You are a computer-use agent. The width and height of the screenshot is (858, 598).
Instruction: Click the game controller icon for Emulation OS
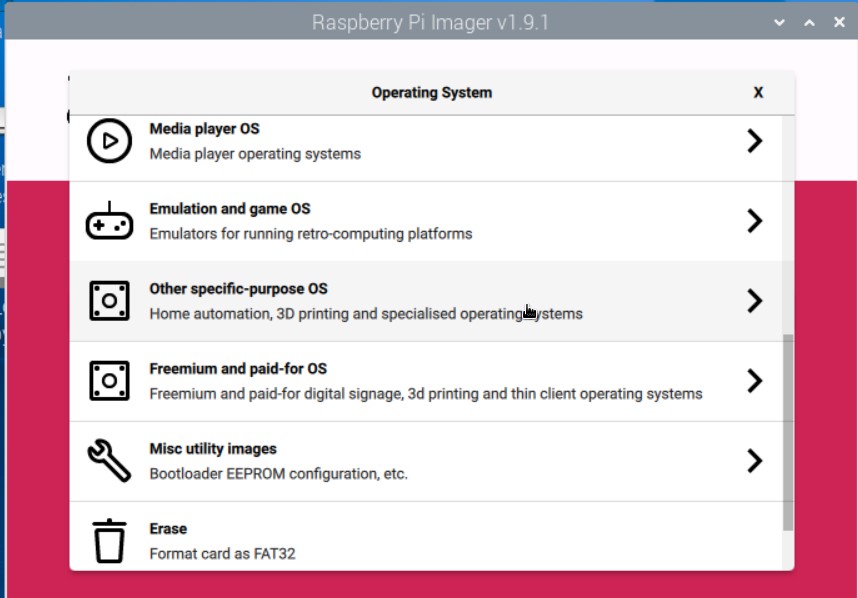(109, 221)
